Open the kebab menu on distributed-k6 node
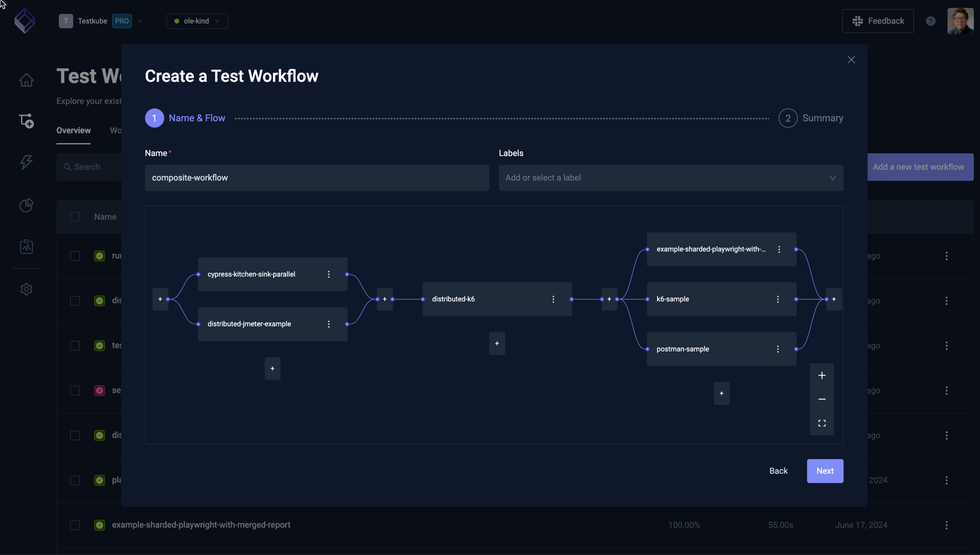The image size is (980, 555). click(553, 299)
